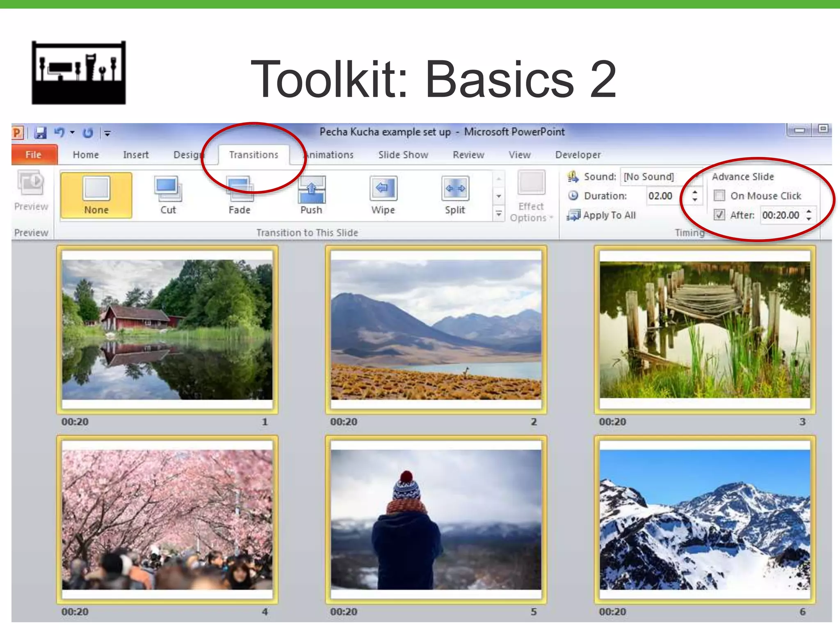Click the Transition to This Slide group label

[307, 233]
